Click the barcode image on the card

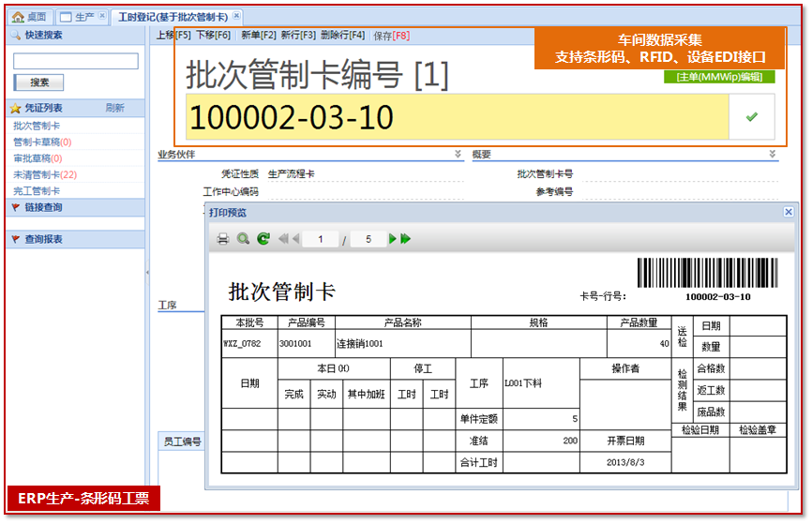[707, 273]
